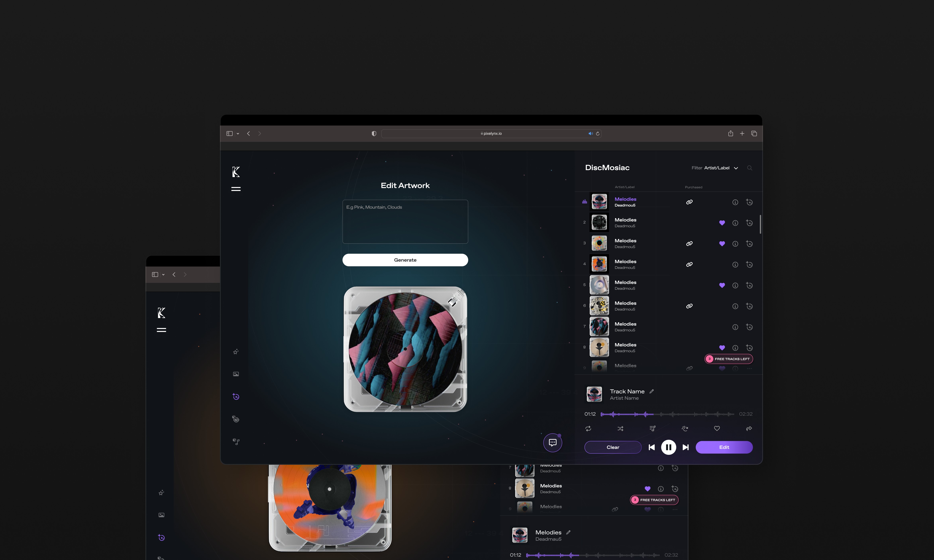The image size is (934, 560).
Task: Open the sparkle icon in front window sidebar
Action: [236, 352]
